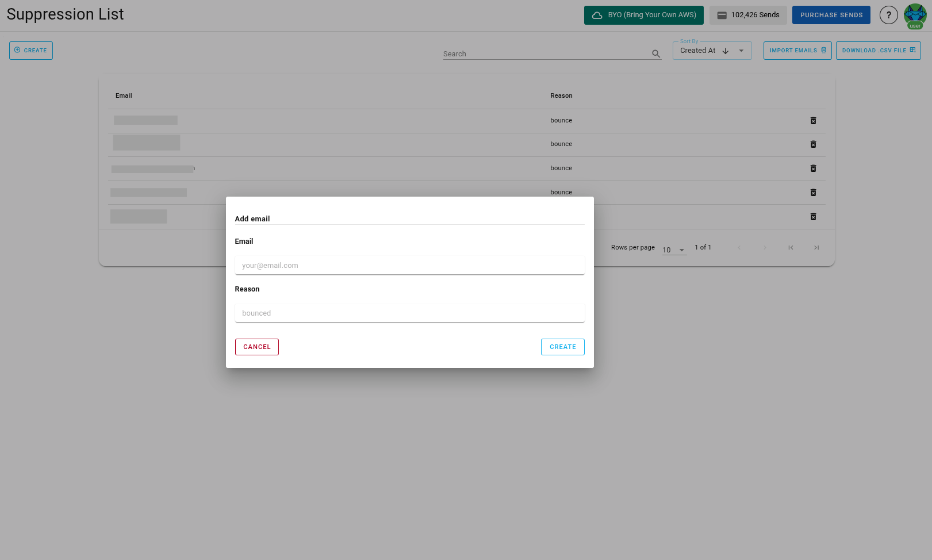
Task: Open the Rows per page dropdown
Action: [674, 248]
